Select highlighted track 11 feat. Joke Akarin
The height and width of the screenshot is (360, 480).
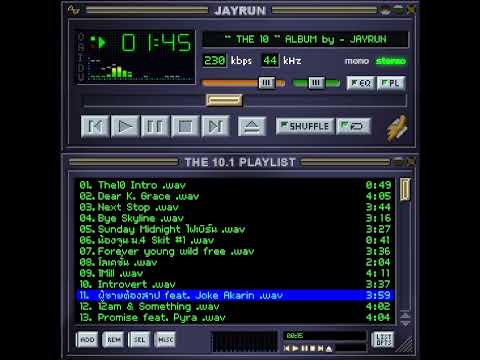tap(235, 295)
